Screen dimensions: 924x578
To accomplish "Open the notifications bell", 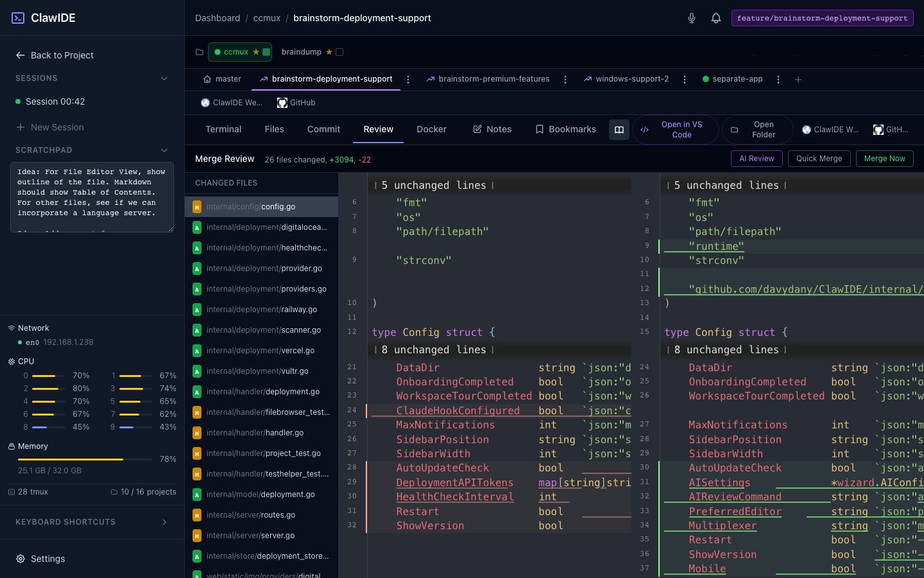I will [716, 18].
